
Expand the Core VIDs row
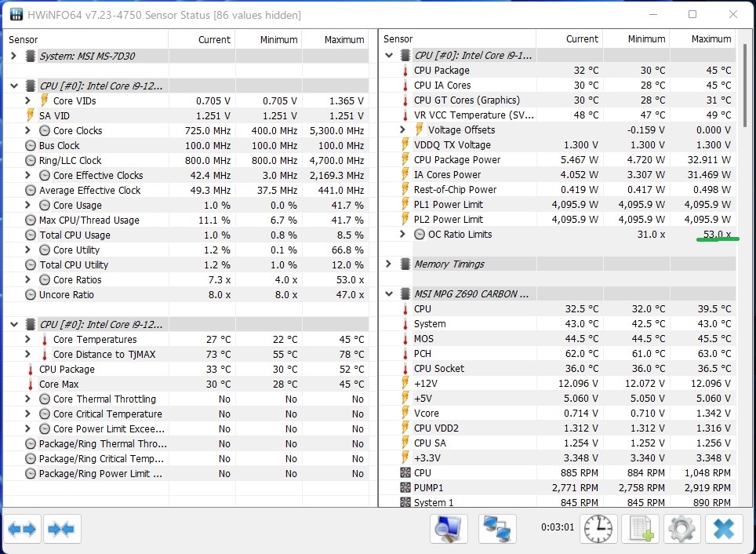pyautogui.click(x=27, y=100)
